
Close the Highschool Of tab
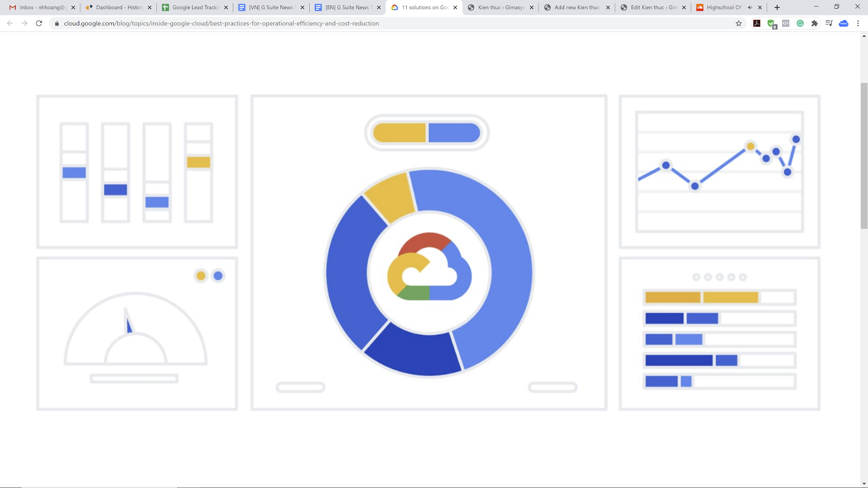[x=760, y=8]
